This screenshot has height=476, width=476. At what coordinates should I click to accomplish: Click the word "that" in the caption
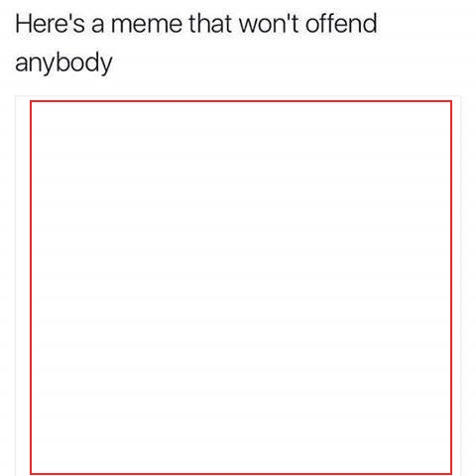coord(210,24)
